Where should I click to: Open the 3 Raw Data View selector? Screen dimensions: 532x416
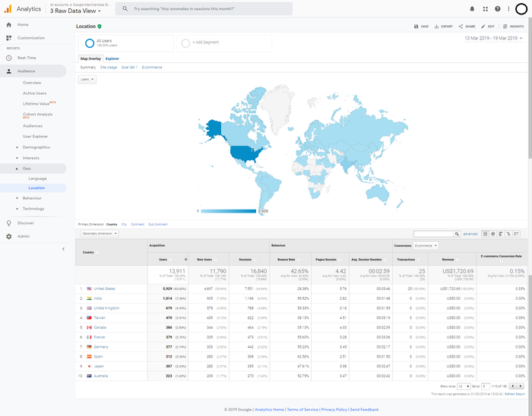point(75,11)
